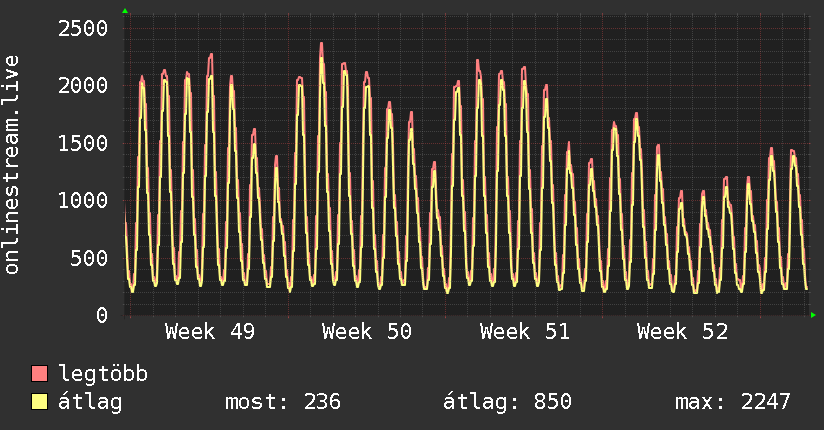Screen dimensions: 824x430
Task: Click the green arrow at x-axis right end
Action: [813, 315]
